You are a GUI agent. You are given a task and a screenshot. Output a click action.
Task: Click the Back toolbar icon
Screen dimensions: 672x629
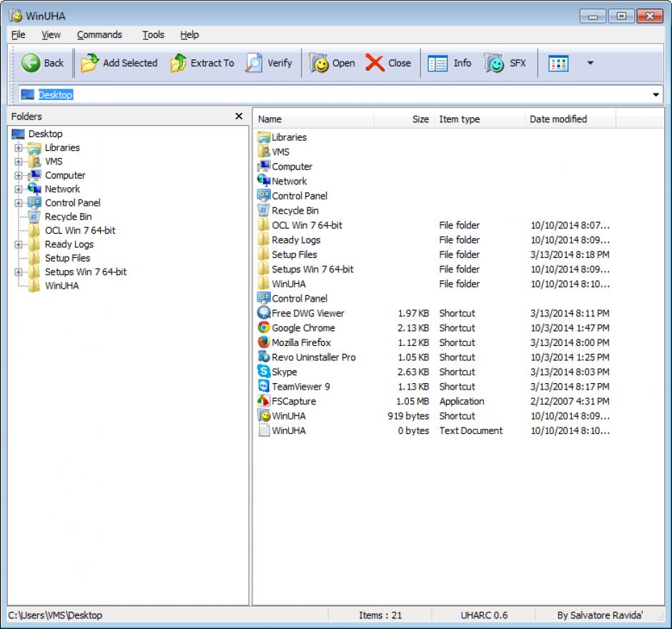[x=31, y=63]
